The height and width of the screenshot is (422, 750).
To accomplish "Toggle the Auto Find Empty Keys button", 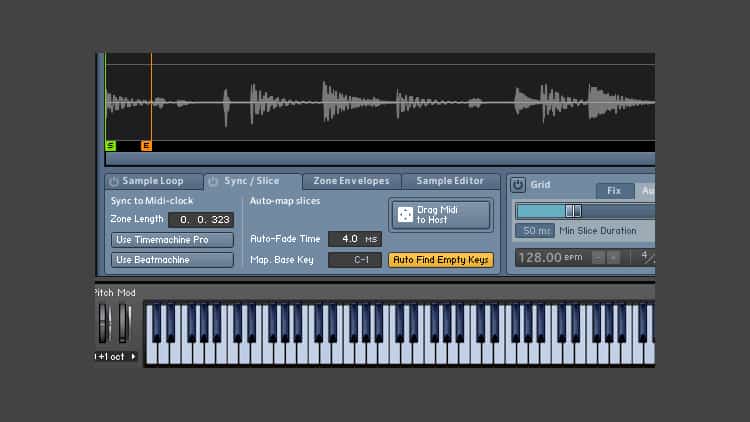I will [441, 260].
